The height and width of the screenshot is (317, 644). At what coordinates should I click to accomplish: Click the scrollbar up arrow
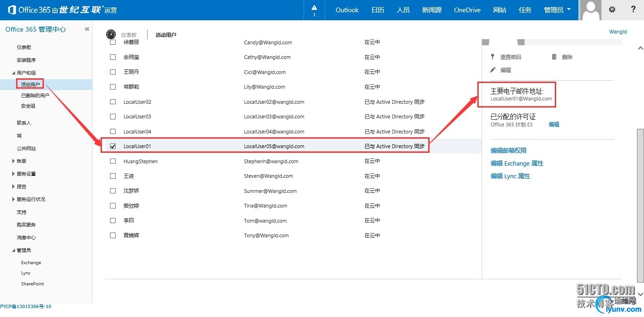tap(640, 48)
